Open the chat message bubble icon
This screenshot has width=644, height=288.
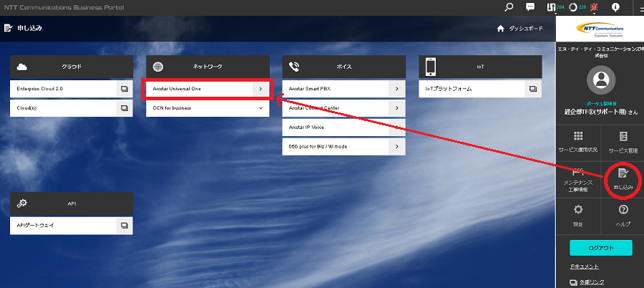point(530,7)
